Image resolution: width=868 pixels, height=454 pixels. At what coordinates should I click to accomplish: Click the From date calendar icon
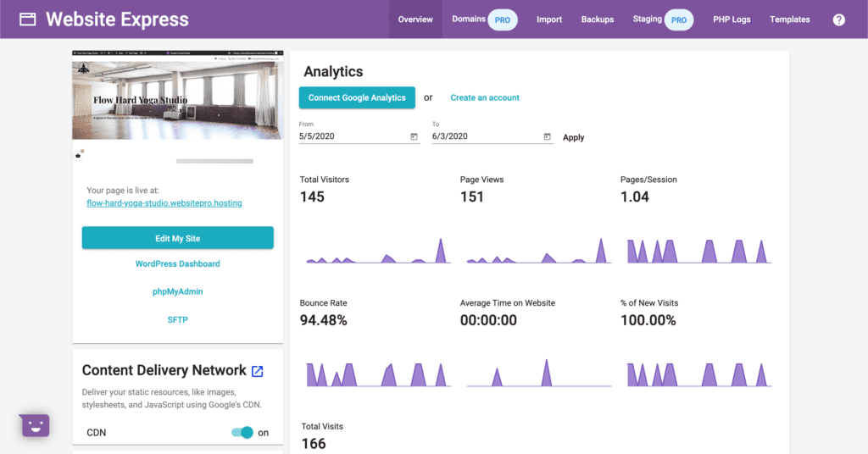click(x=414, y=136)
